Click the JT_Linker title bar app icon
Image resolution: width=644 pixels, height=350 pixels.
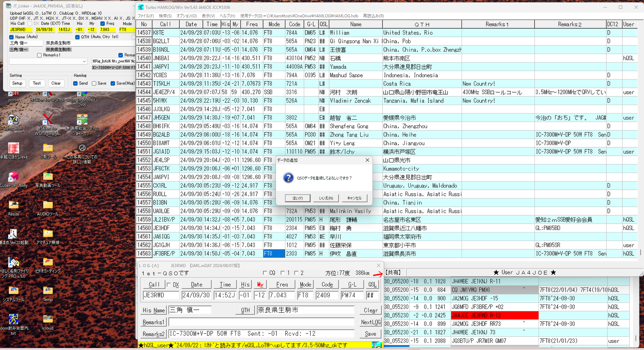tap(8, 6)
